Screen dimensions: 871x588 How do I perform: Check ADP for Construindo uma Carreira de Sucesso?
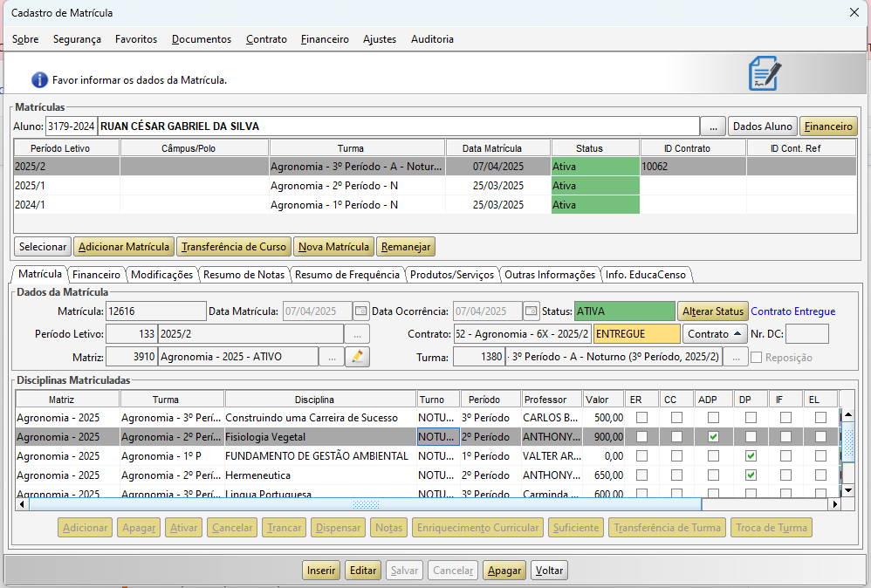coord(713,418)
